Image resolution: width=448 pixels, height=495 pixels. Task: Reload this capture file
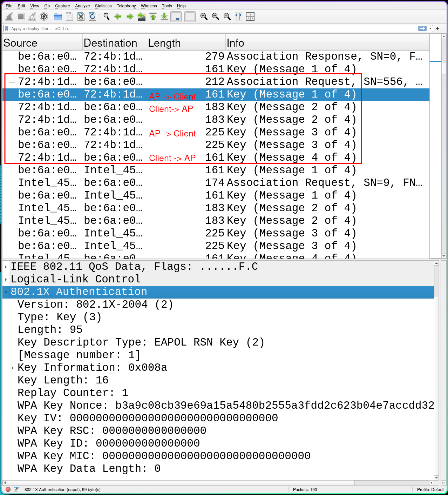[x=93, y=16]
